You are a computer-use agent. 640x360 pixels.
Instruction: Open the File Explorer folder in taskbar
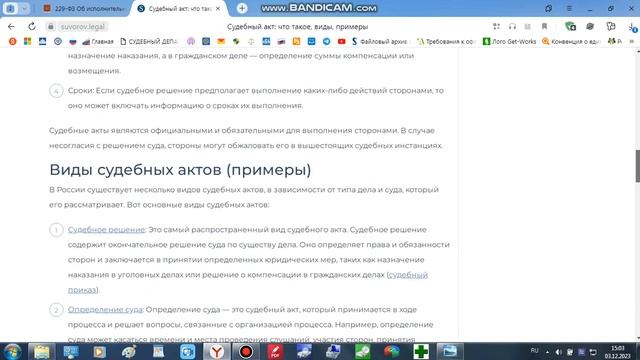[41, 351]
